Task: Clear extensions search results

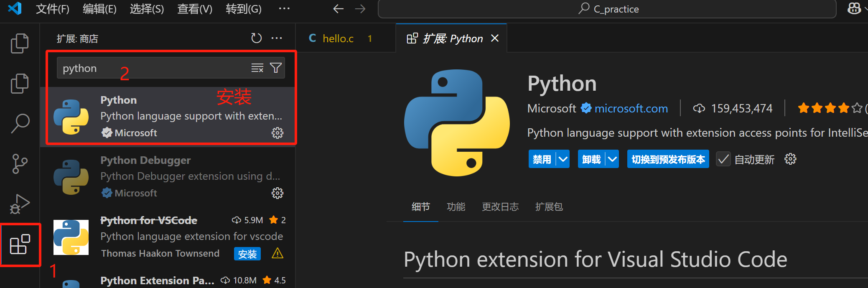Action: (257, 68)
